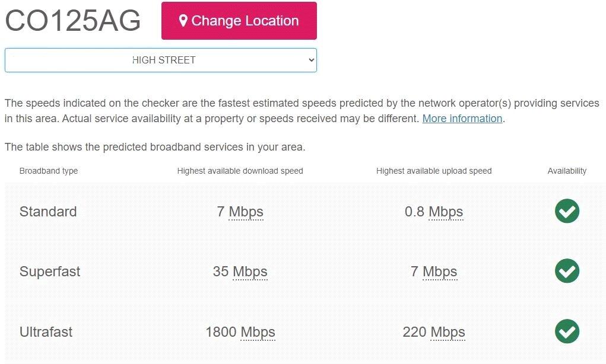Viewport: 606px width, 364px height.
Task: Click the dropdown chevron arrow
Action: [310, 60]
